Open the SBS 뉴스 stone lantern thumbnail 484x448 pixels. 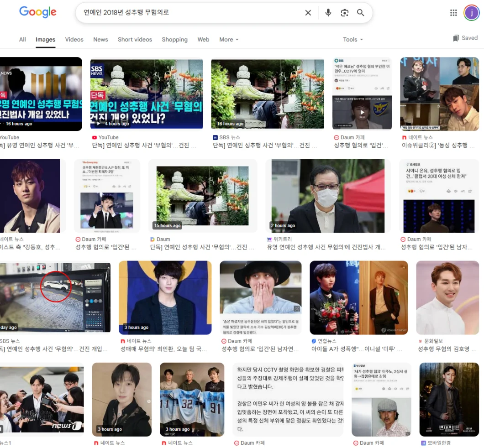pyautogui.click(x=267, y=94)
